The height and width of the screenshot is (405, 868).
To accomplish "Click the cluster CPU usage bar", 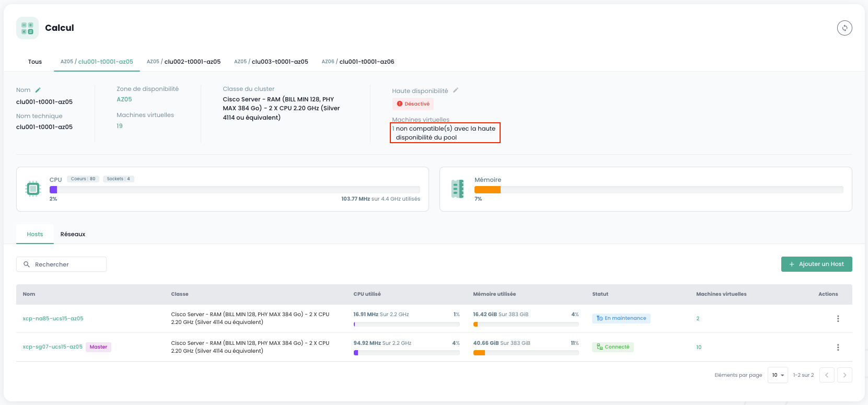I will click(235, 190).
